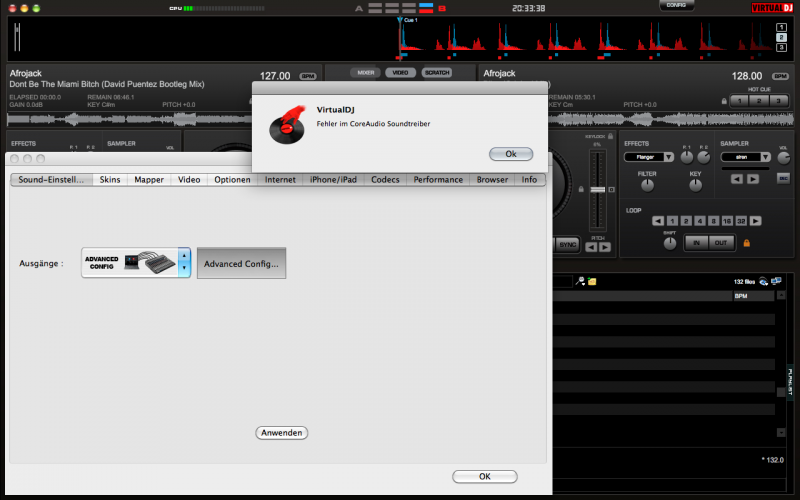The height and width of the screenshot is (500, 800).
Task: Click the CONFIG button at top
Action: [x=676, y=5]
